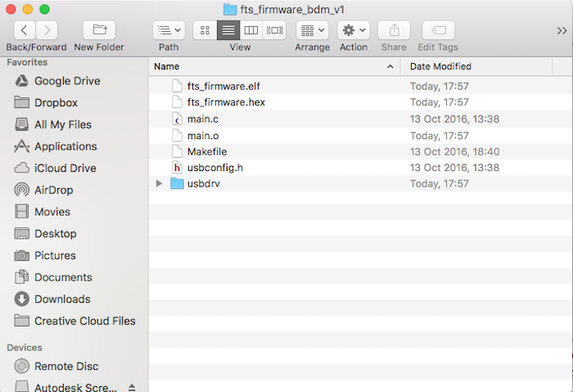Image resolution: width=573 pixels, height=392 pixels.
Task: Select the fts_firmware.hex file name
Action: 226,102
